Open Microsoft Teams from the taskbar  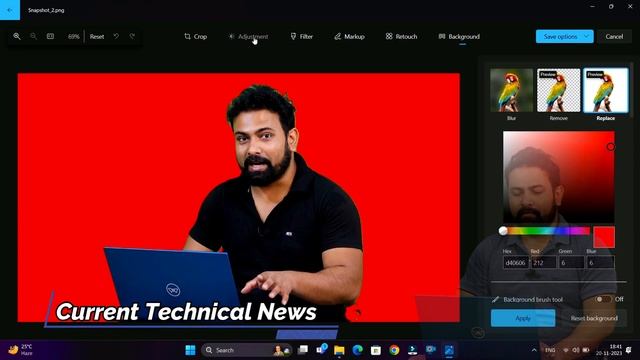pos(321,350)
